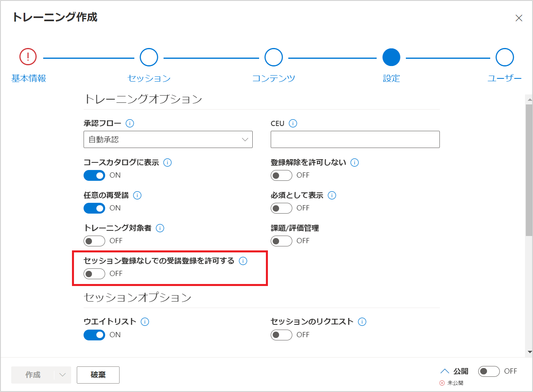Toggle the 公開 switch on
533x392 pixels.
coord(489,371)
